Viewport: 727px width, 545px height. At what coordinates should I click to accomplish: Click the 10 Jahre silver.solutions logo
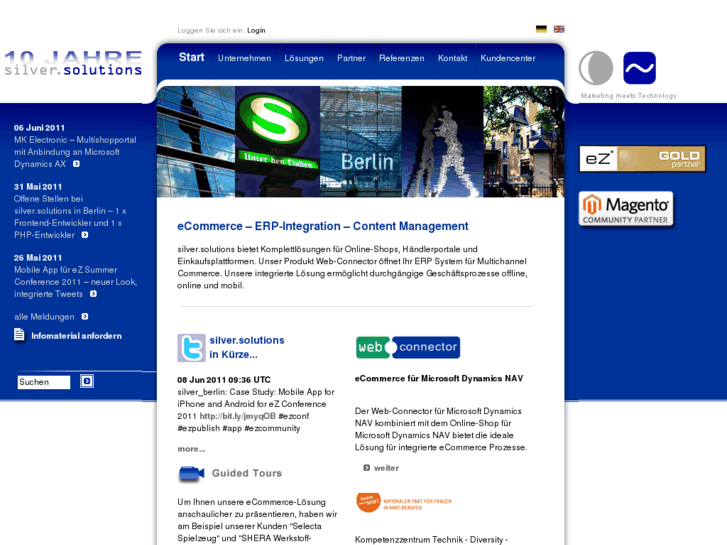pos(73,63)
